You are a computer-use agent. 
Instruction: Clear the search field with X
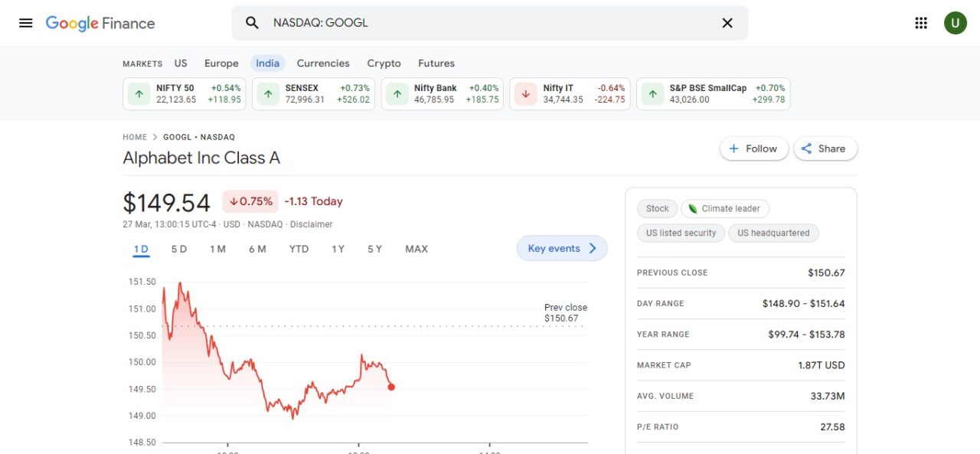tap(727, 23)
